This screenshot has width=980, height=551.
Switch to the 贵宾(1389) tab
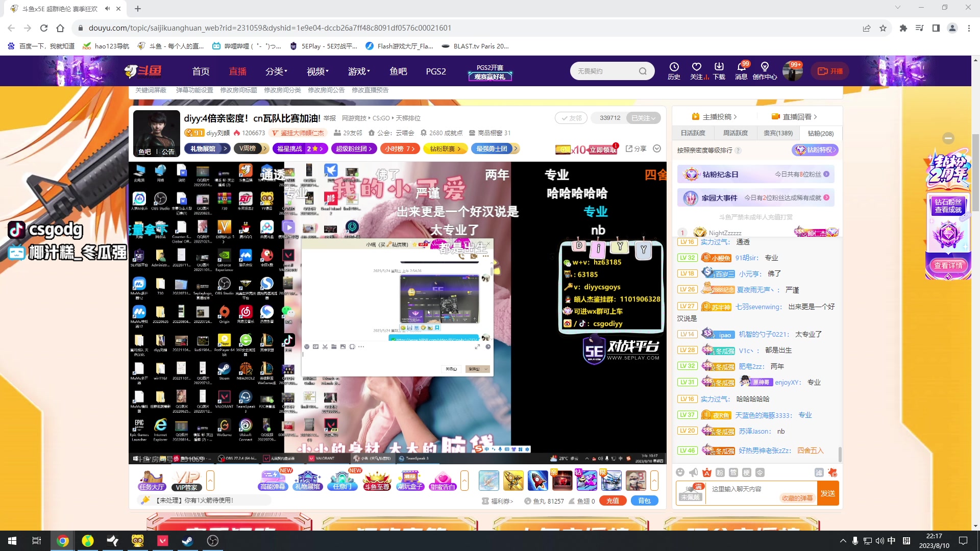778,133
